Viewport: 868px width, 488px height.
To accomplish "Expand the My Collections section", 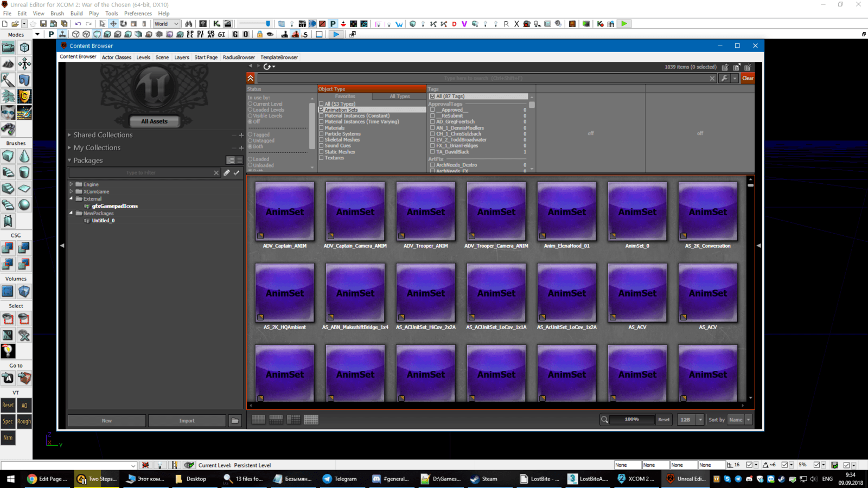I will 69,147.
